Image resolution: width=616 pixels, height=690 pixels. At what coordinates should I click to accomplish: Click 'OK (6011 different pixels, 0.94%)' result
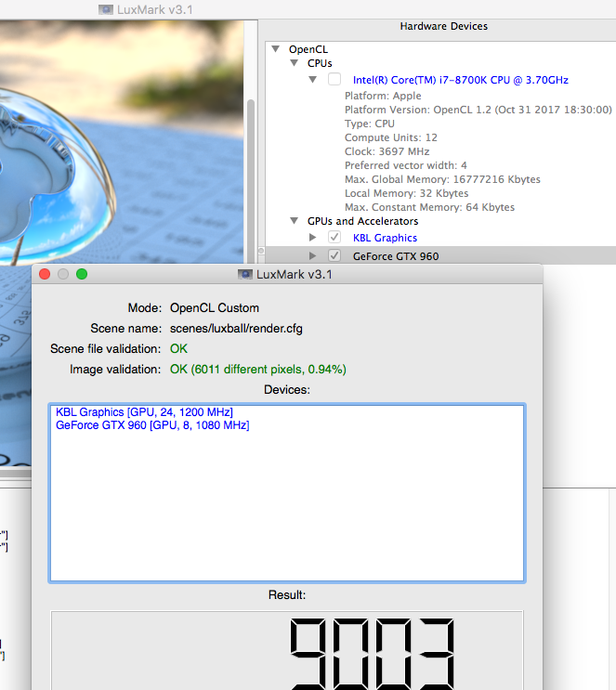pyautogui.click(x=258, y=370)
